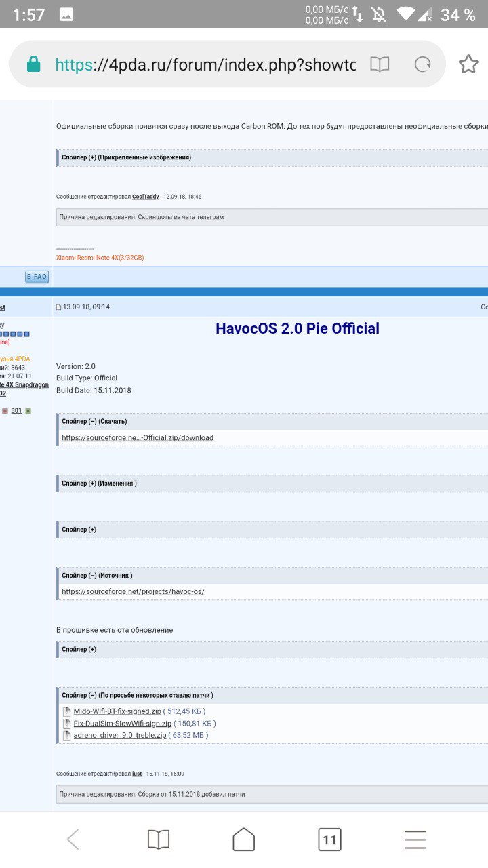Expand unnamed spoiler below Изменения
488x868 pixels.
[271, 530]
